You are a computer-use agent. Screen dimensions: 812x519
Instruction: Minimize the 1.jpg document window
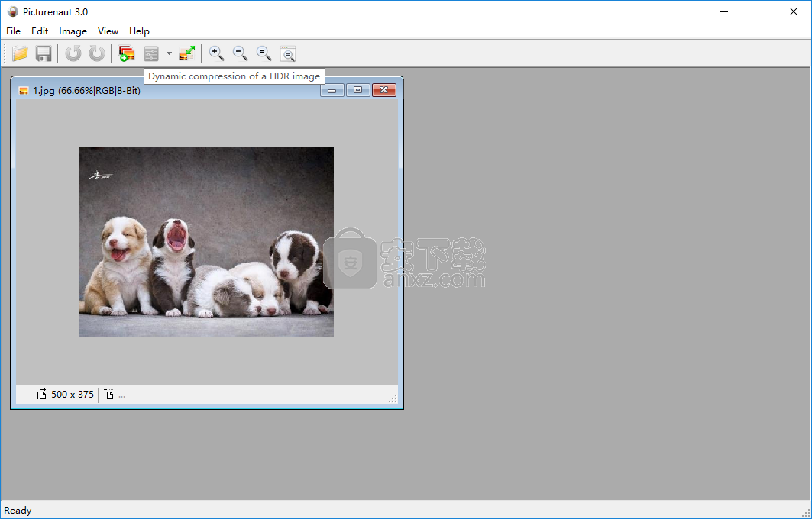pos(332,91)
